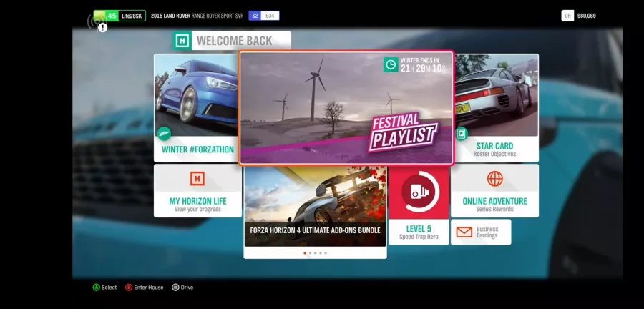Click the clock icon beside Winter Ends In
The image size is (644, 309).
(x=391, y=64)
